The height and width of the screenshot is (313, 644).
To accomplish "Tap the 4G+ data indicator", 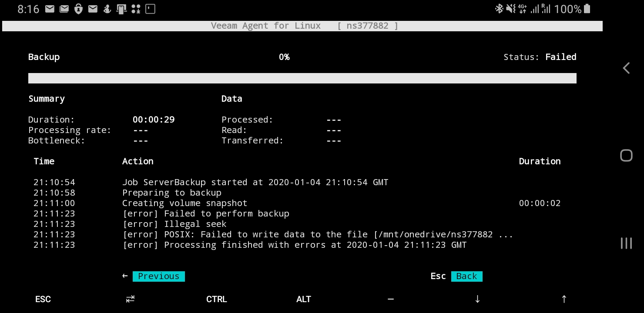I will tap(522, 9).
